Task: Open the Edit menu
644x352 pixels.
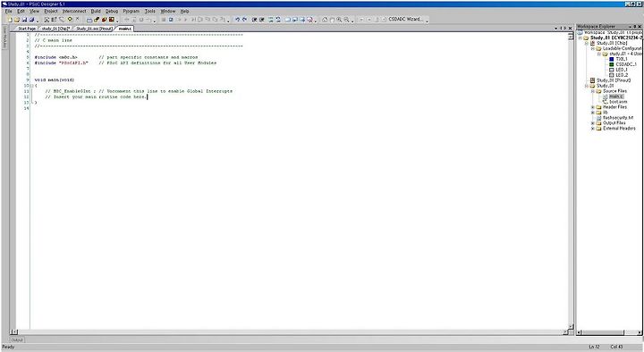Action: click(x=21, y=11)
